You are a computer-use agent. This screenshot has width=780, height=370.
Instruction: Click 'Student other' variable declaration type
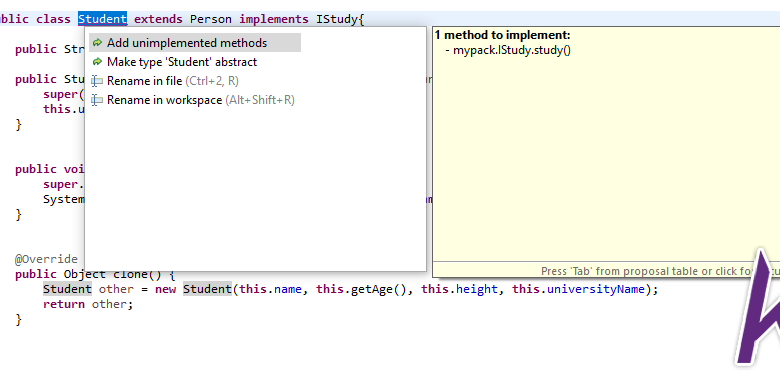tap(67, 289)
